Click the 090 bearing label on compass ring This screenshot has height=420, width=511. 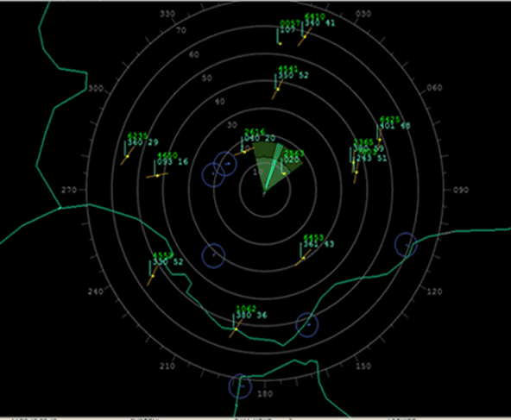[x=460, y=190]
